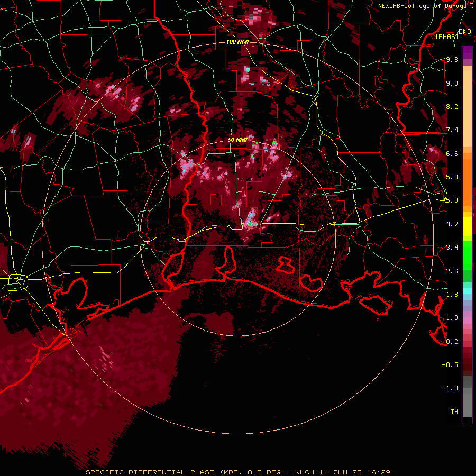
Task: Click the 9.0 scale label
Action: (452, 83)
